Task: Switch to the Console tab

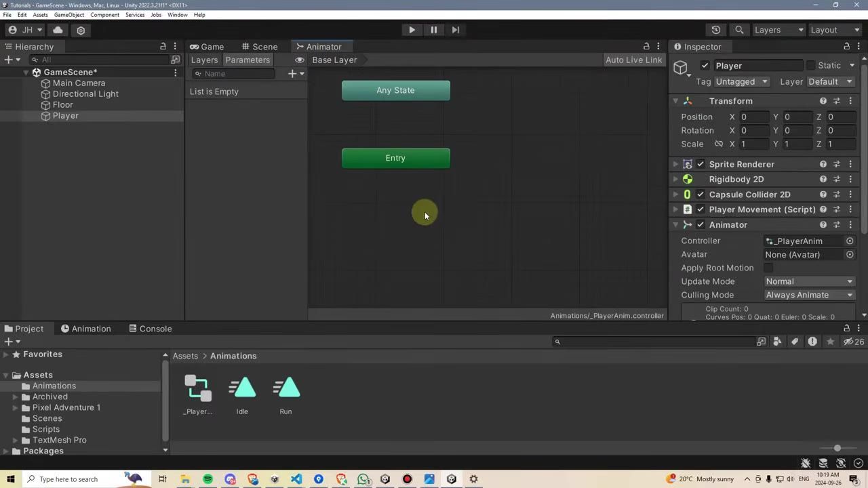Action: 151,329
